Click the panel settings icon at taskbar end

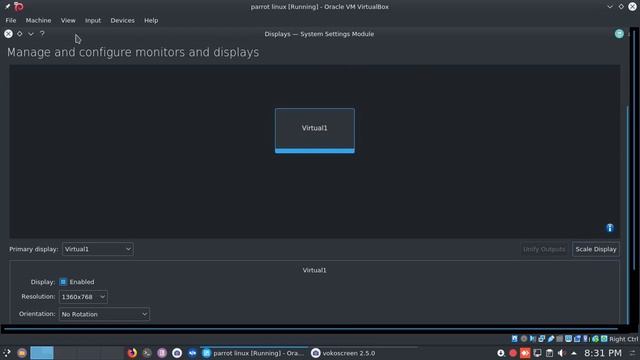coord(633,353)
